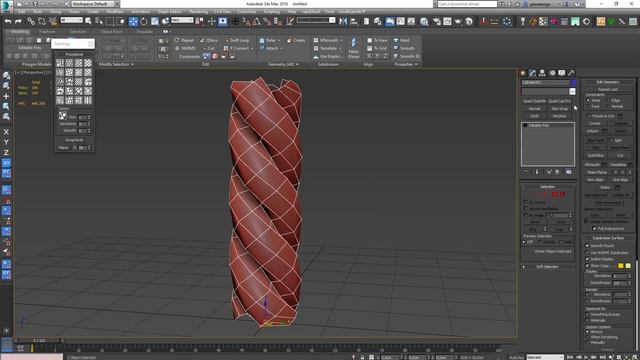Restrict transform to Z axis in left toolbar
640x360 pixels.
pyautogui.click(x=6, y=152)
